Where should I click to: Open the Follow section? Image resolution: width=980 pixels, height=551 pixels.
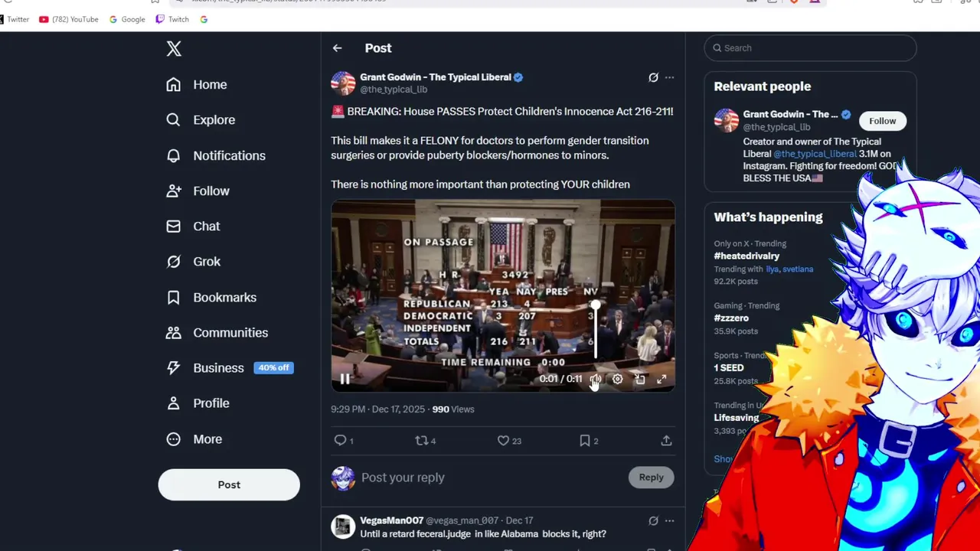pos(197,191)
